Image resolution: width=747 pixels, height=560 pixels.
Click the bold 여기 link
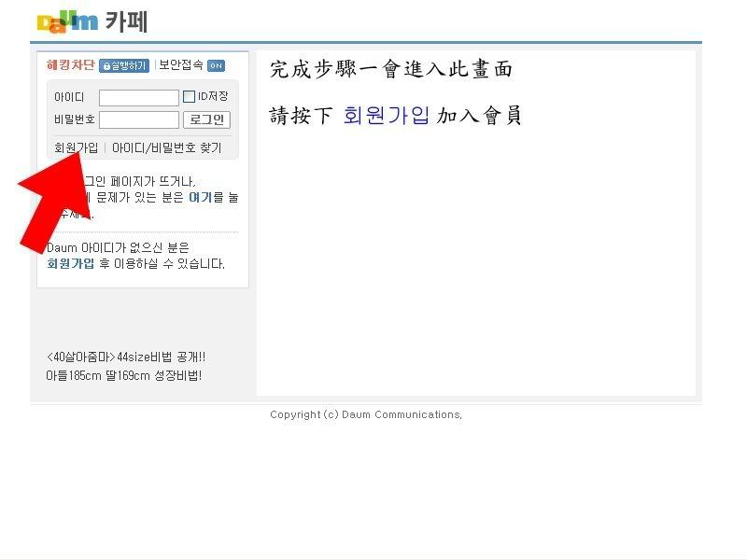point(200,198)
